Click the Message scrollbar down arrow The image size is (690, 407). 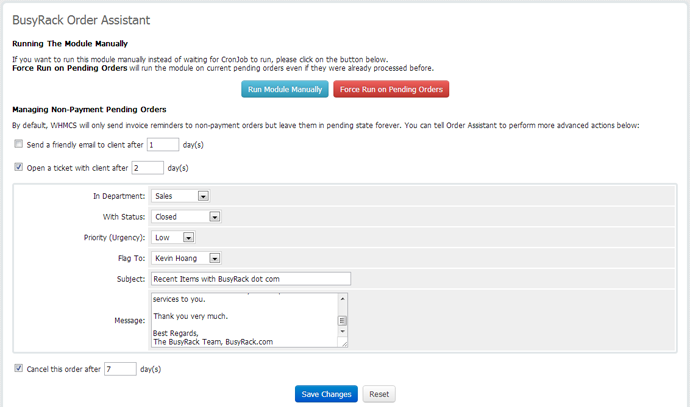(343, 331)
